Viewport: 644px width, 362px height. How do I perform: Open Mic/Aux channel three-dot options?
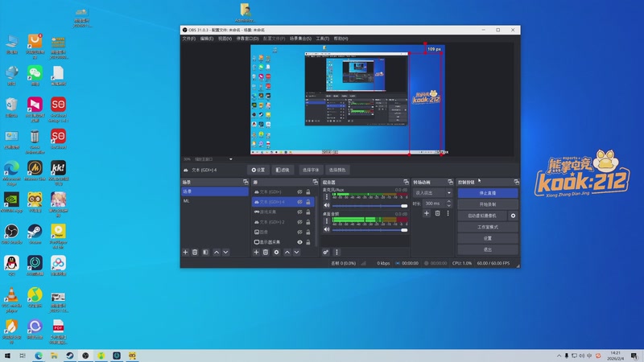point(327,196)
